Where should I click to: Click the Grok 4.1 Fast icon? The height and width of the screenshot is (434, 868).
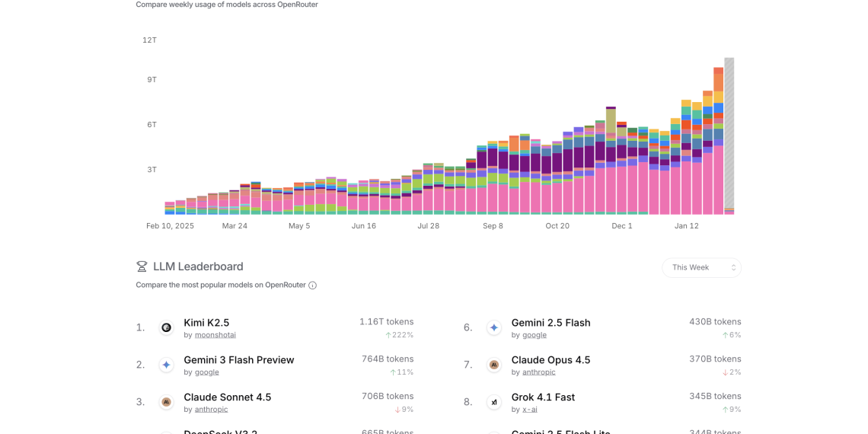pos(494,402)
